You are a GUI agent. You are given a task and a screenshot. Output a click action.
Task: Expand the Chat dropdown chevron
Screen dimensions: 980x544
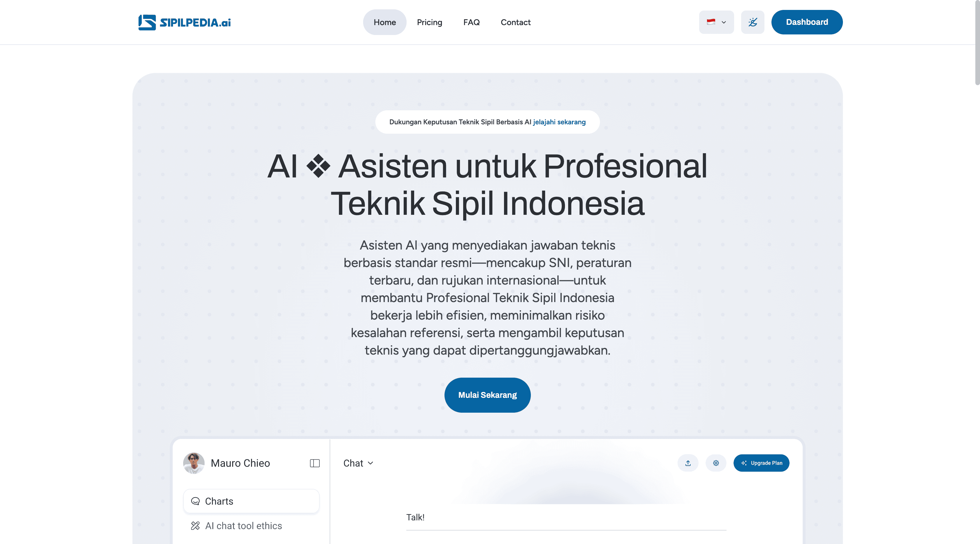point(370,463)
